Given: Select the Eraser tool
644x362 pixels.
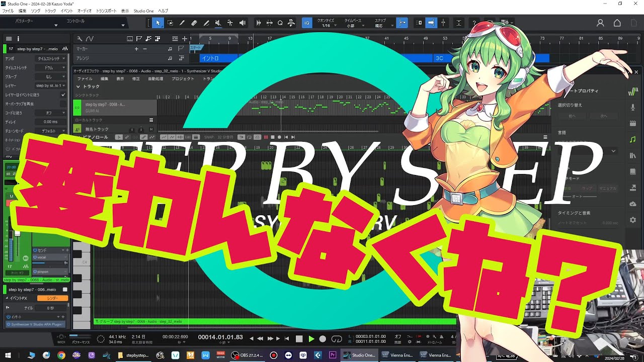Looking at the screenshot, I should [x=194, y=23].
